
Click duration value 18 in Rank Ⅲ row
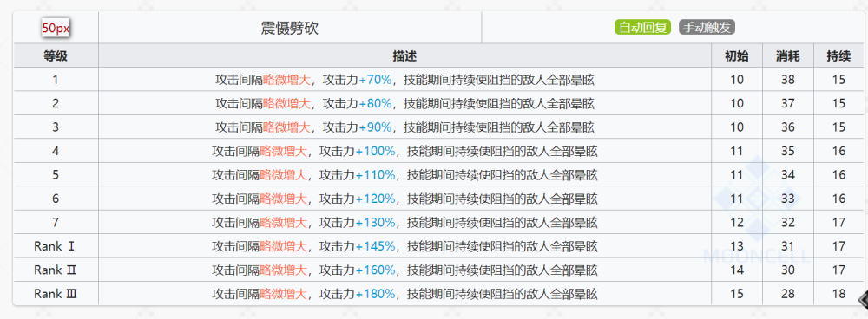click(838, 294)
